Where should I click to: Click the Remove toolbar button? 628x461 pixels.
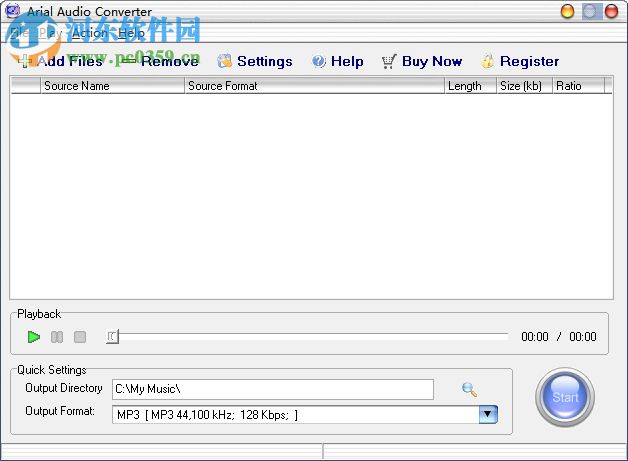pos(160,61)
